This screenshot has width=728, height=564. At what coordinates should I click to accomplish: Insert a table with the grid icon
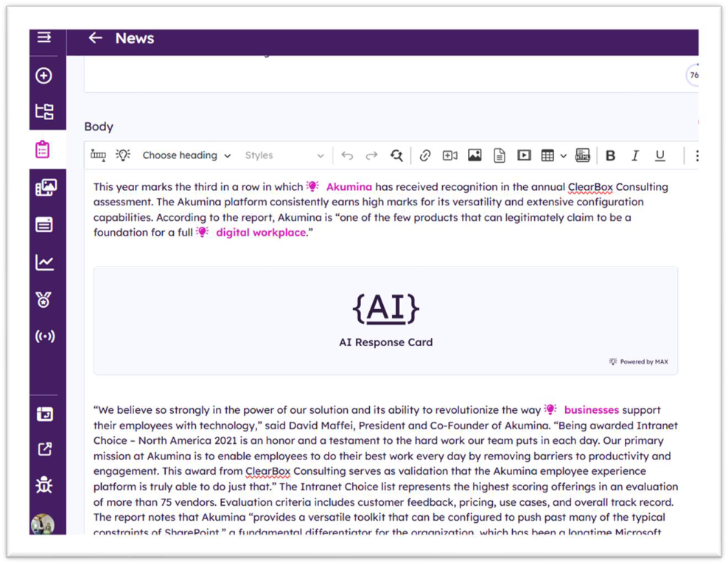(548, 155)
